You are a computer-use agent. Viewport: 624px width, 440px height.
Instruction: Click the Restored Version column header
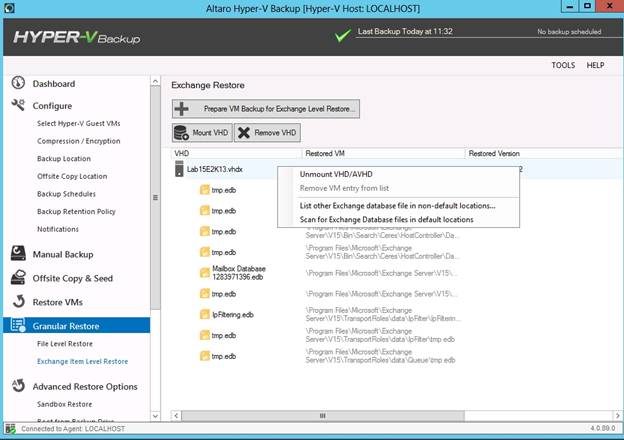click(542, 153)
